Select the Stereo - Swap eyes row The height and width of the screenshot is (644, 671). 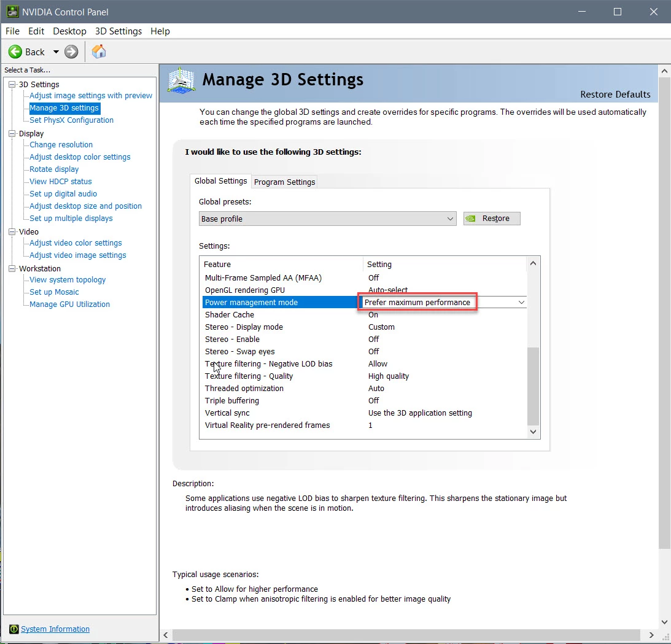[364, 351]
